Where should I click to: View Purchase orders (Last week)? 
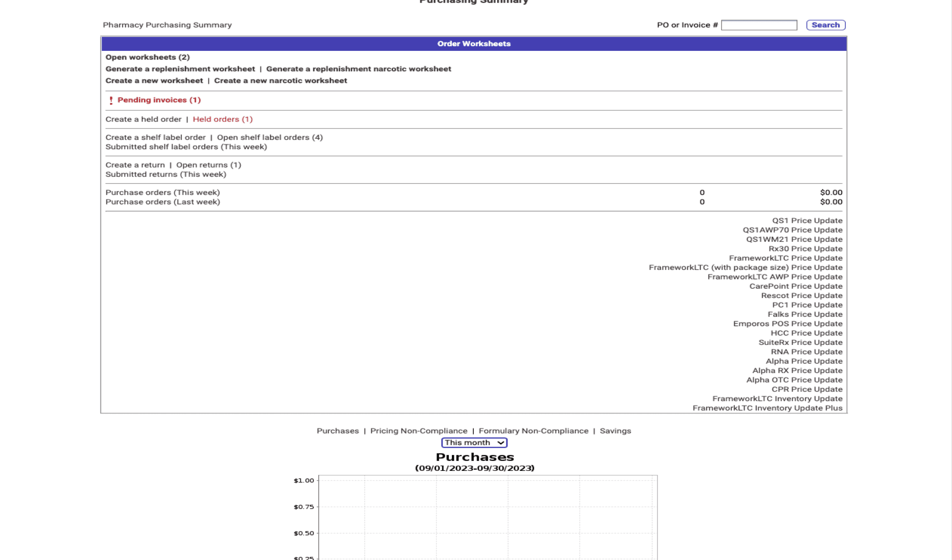point(162,202)
